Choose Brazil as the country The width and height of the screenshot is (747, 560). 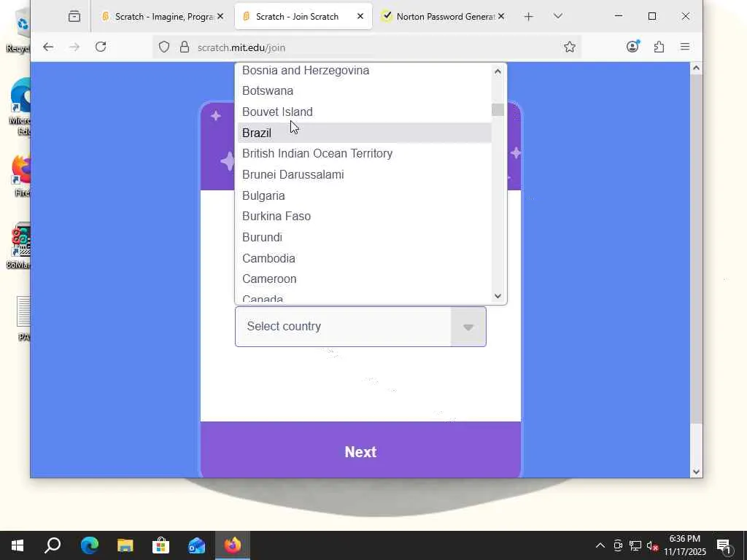pyautogui.click(x=365, y=133)
